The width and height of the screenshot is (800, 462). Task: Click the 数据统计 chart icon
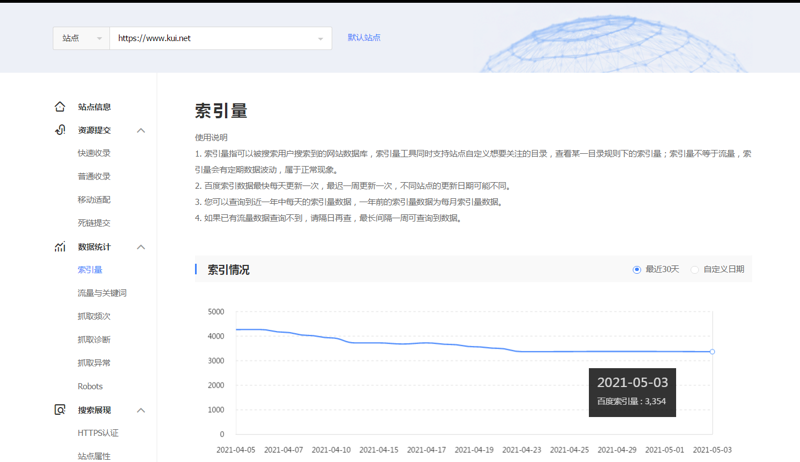tap(60, 247)
